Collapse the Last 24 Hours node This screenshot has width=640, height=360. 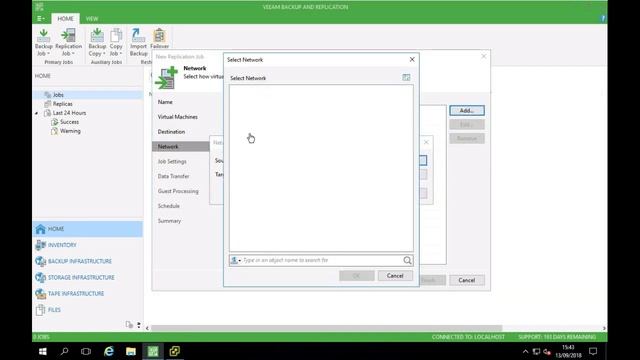[37, 113]
